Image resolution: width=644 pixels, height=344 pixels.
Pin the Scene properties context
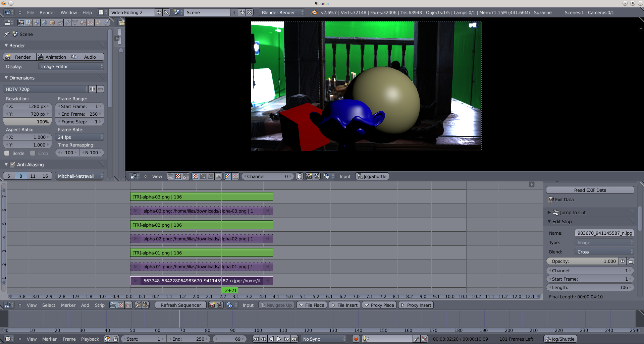coord(7,34)
